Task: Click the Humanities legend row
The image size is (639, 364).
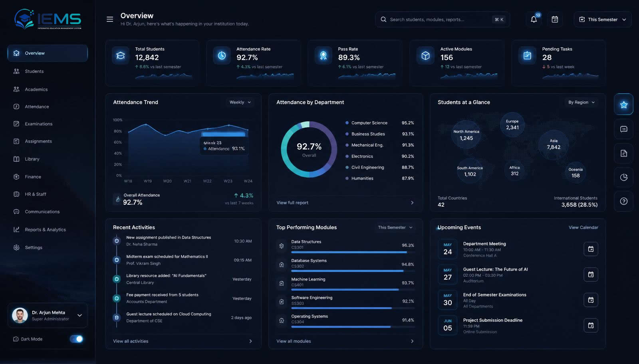Action: pos(380,178)
